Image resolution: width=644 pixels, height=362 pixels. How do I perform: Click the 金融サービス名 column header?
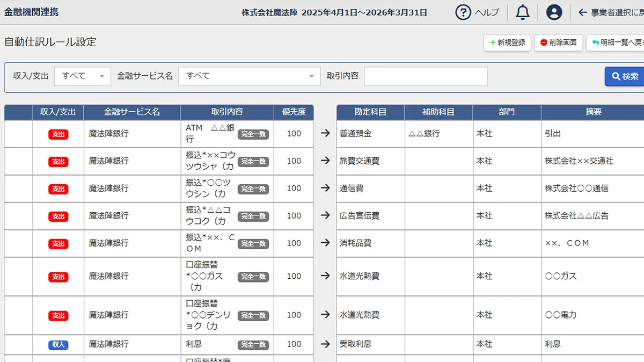point(132,112)
